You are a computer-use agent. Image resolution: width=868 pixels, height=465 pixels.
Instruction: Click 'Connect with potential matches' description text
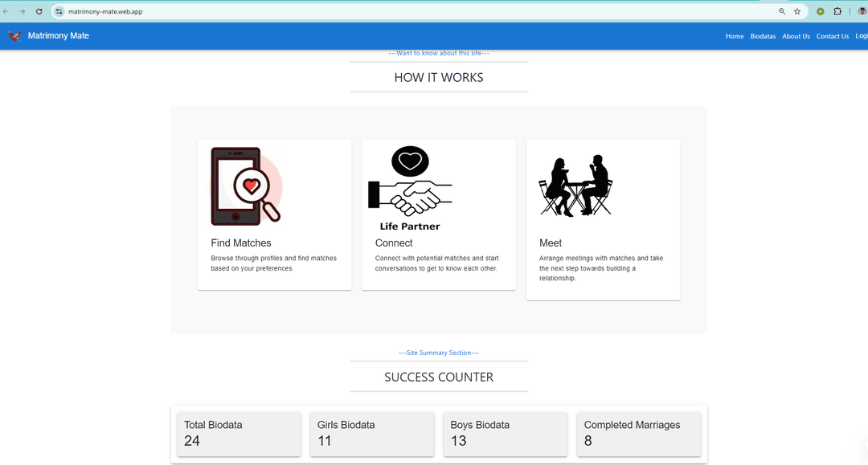(x=436, y=263)
